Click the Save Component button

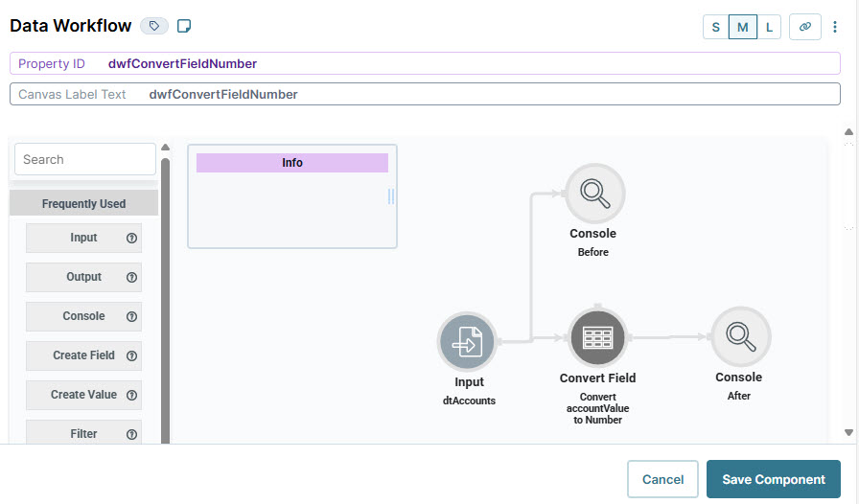[x=774, y=479]
